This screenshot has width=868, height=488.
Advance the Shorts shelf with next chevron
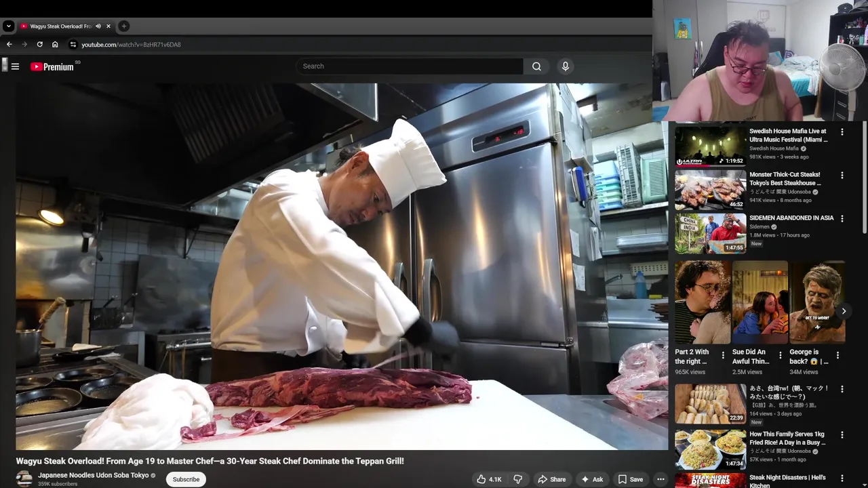point(844,311)
